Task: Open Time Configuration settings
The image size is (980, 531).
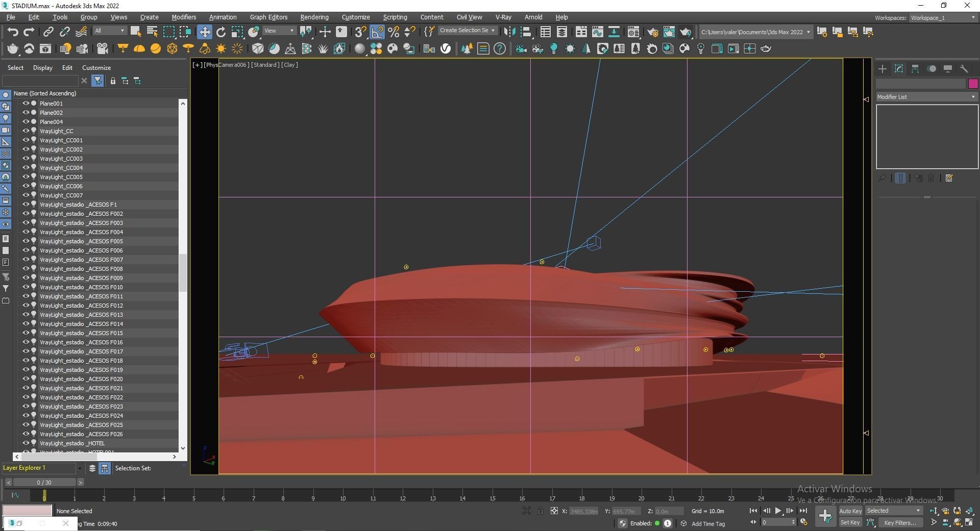Action: 804,522
